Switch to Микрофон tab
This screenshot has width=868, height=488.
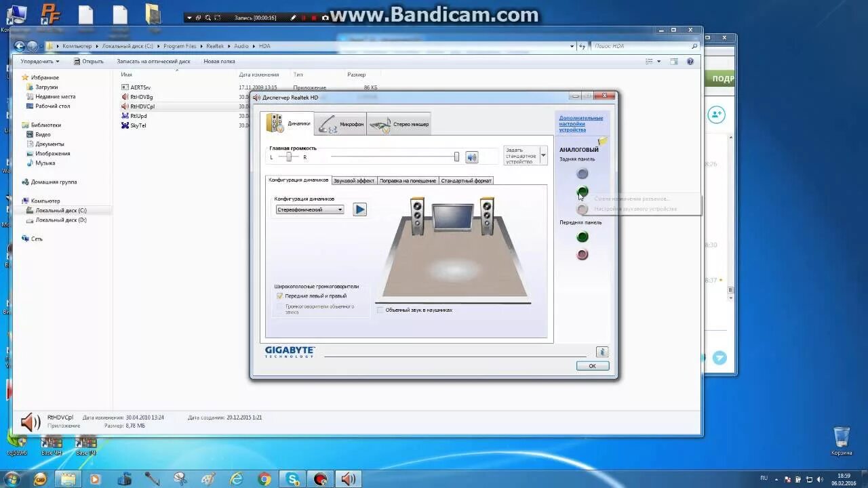coord(340,124)
